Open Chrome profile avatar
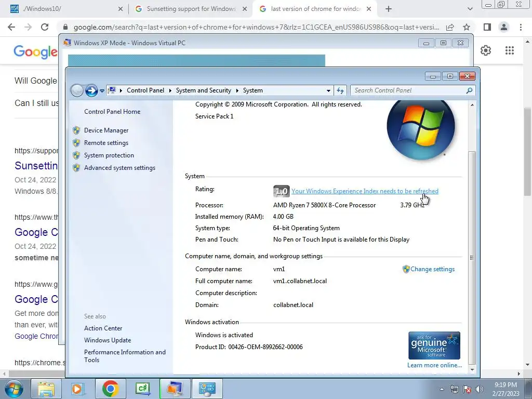This screenshot has height=399, width=532. tap(504, 27)
